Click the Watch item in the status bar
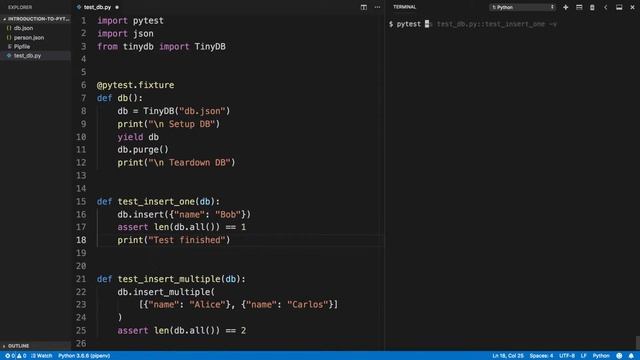Viewport: 640px width, 360px height. pos(42,356)
